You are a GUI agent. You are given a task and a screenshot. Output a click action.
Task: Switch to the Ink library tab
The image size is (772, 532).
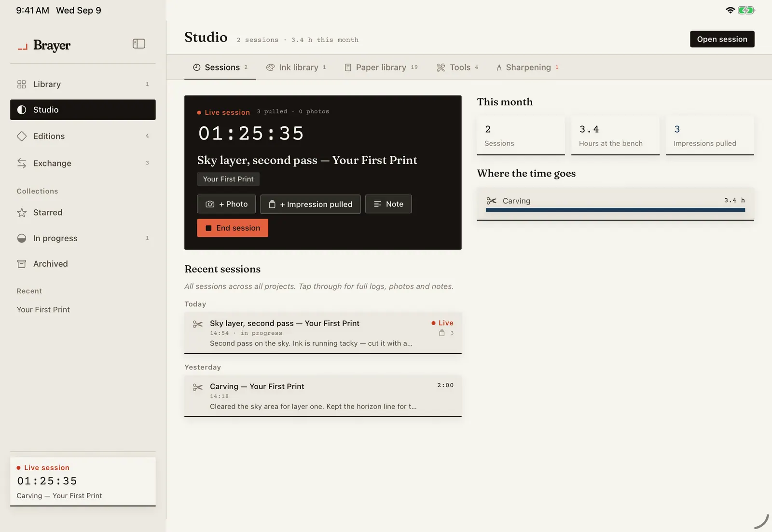tap(296, 68)
